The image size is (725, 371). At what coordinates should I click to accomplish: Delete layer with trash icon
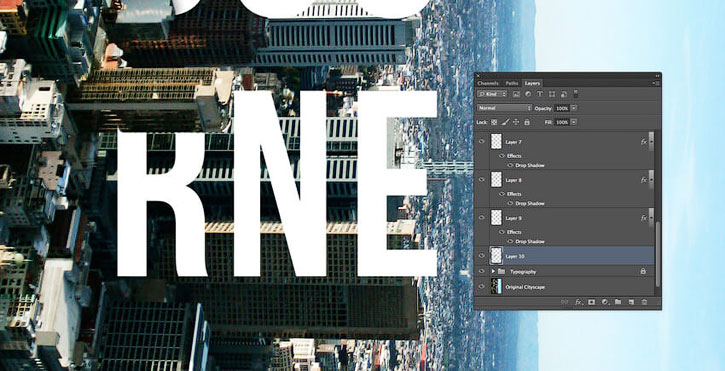point(644,302)
